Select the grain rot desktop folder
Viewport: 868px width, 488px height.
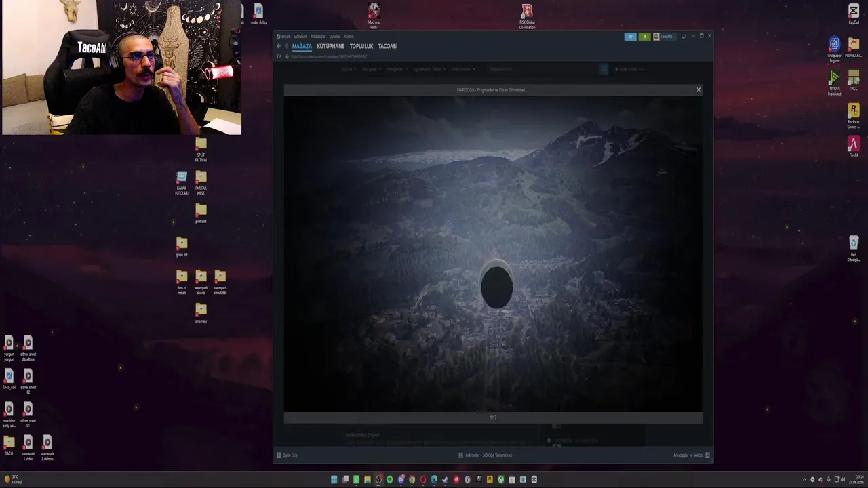[x=182, y=247]
